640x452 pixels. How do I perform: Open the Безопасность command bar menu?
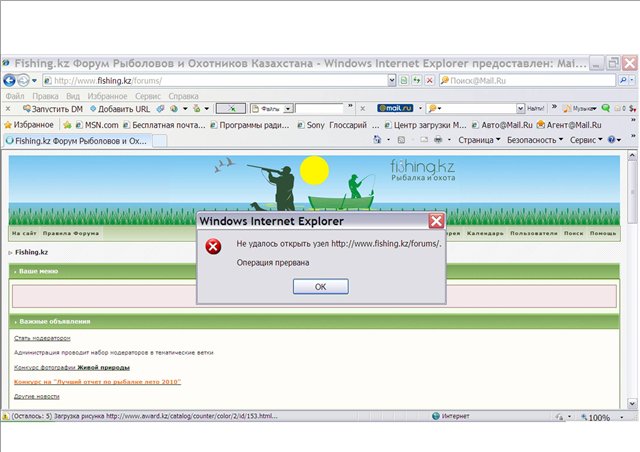tap(535, 140)
